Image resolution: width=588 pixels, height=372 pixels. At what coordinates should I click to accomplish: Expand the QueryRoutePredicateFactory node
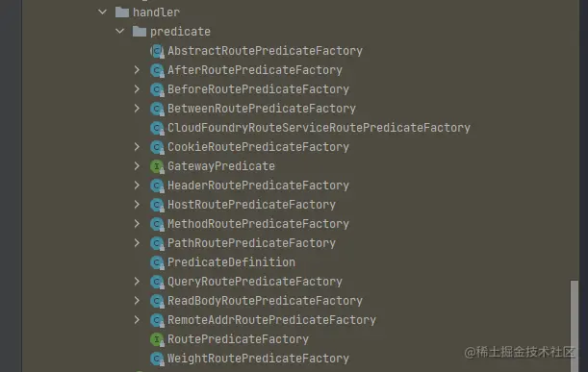(x=137, y=282)
